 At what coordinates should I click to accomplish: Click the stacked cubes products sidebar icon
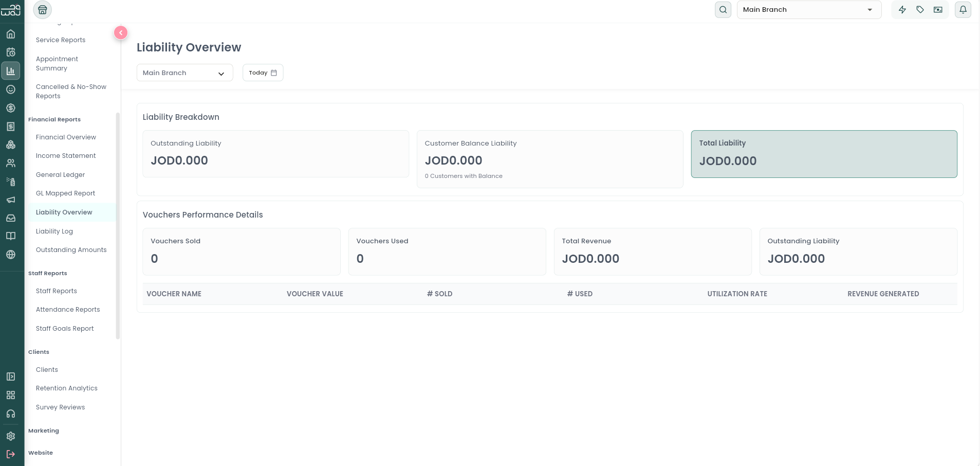click(11, 145)
